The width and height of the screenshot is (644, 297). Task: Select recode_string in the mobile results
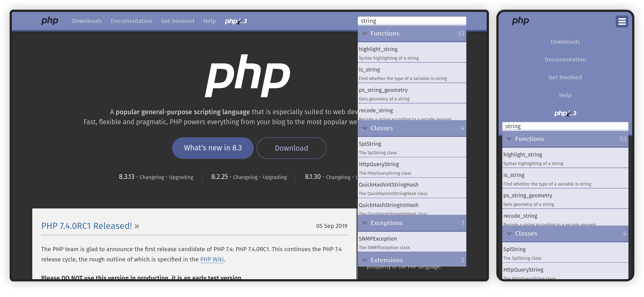pos(565,217)
